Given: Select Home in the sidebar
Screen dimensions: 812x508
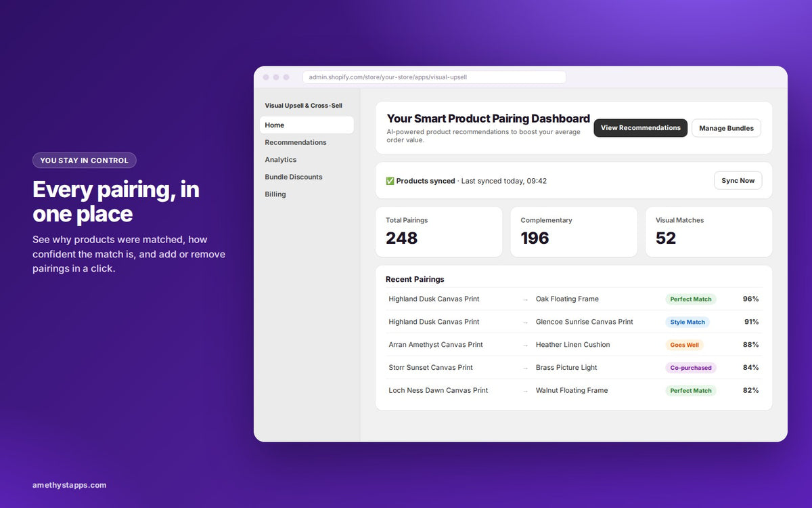Looking at the screenshot, I should [x=307, y=125].
